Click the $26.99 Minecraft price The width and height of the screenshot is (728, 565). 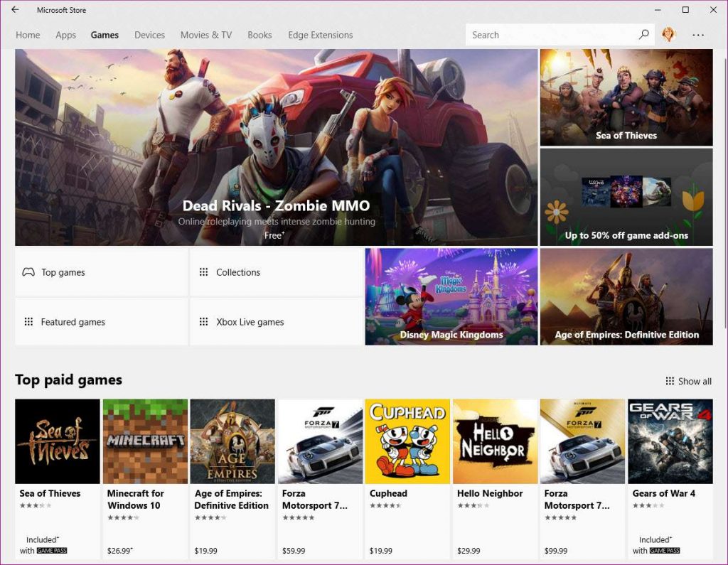119,551
